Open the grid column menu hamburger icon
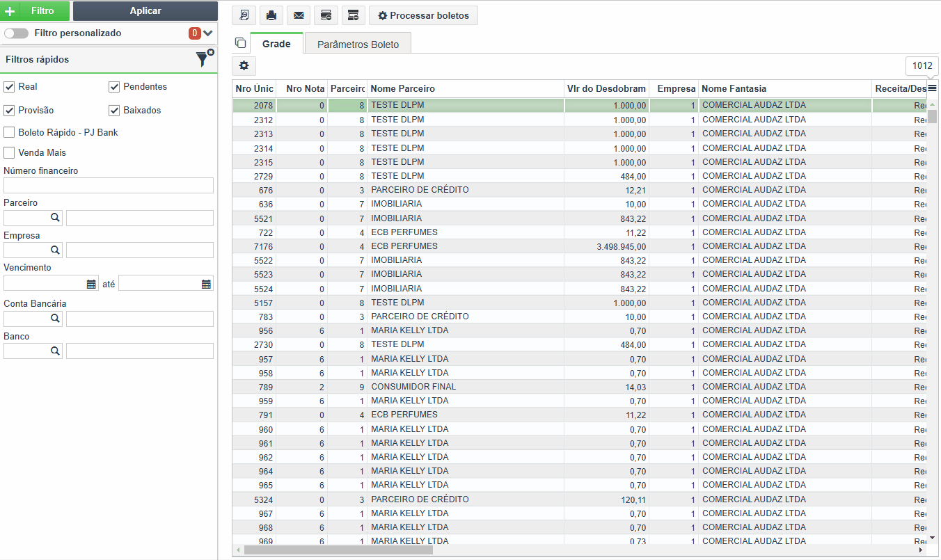Image resolution: width=941 pixels, height=560 pixels. (x=932, y=88)
